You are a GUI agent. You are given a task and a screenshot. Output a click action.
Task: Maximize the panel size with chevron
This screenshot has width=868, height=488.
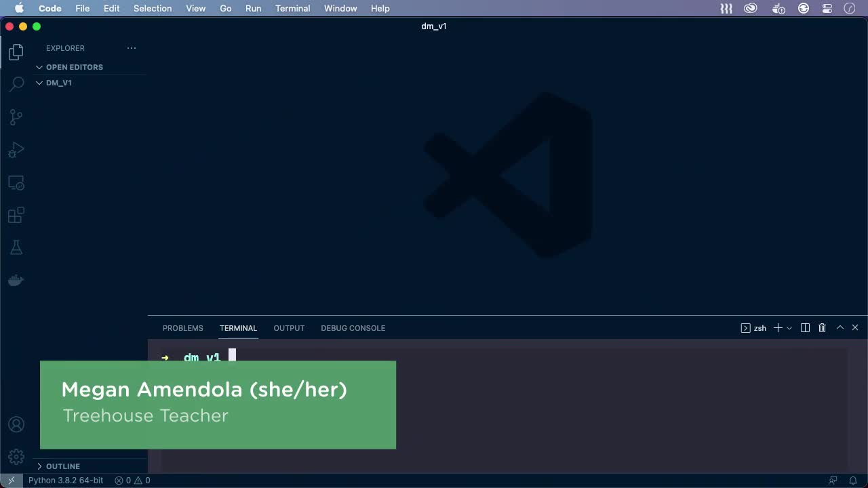tap(840, 327)
